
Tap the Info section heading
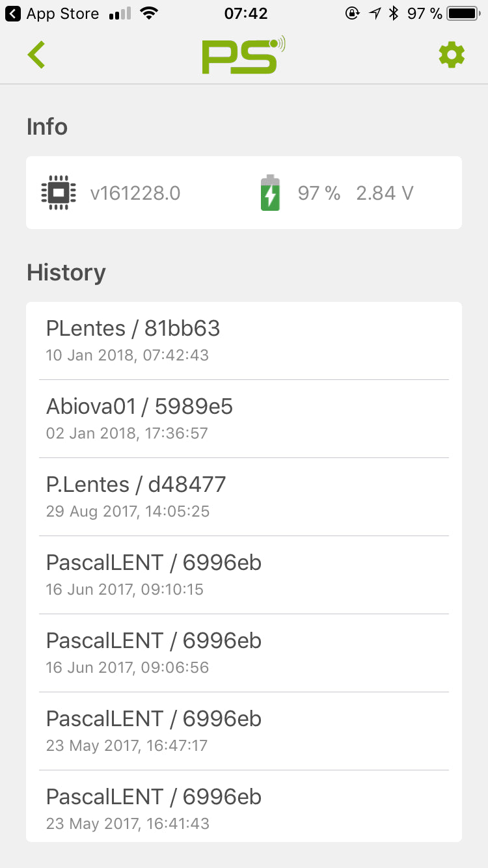pos(47,127)
